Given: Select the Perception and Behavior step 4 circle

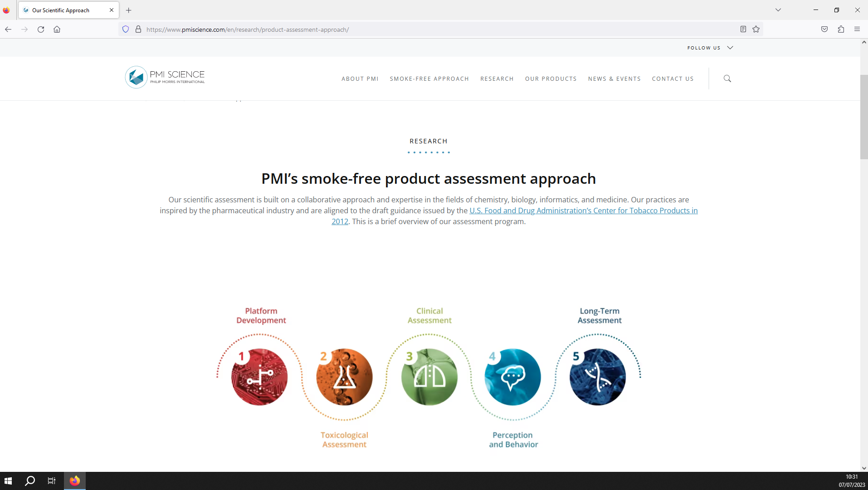Looking at the screenshot, I should [x=513, y=377].
